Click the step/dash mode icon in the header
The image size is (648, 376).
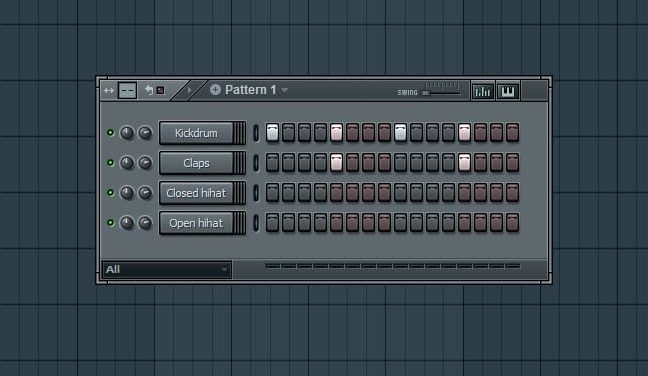point(127,90)
